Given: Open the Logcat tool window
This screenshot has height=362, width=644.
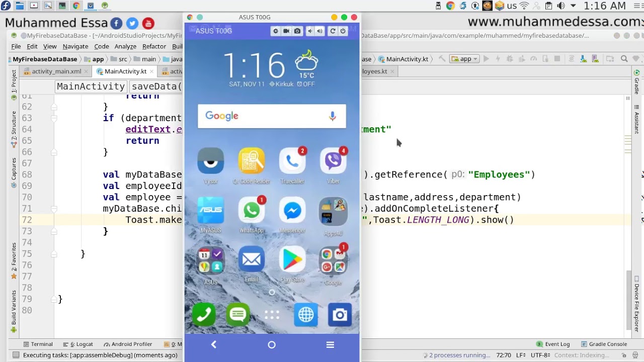Looking at the screenshot, I should tap(78, 344).
